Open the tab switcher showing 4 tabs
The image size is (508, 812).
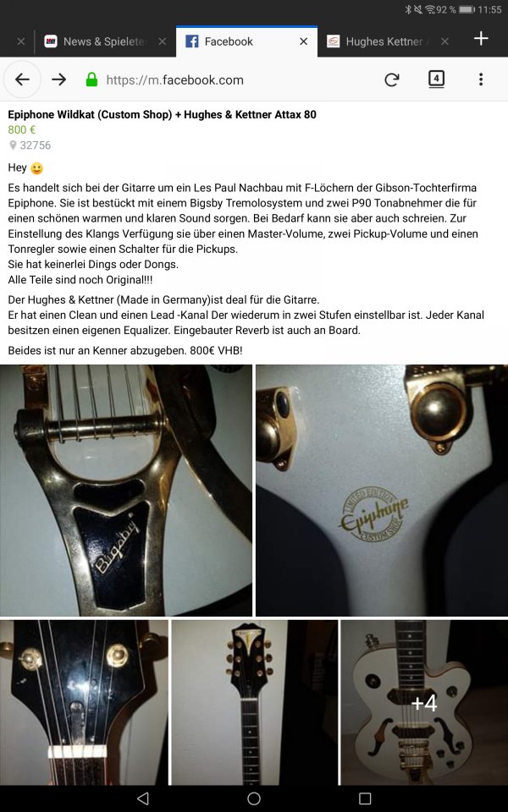coord(437,79)
